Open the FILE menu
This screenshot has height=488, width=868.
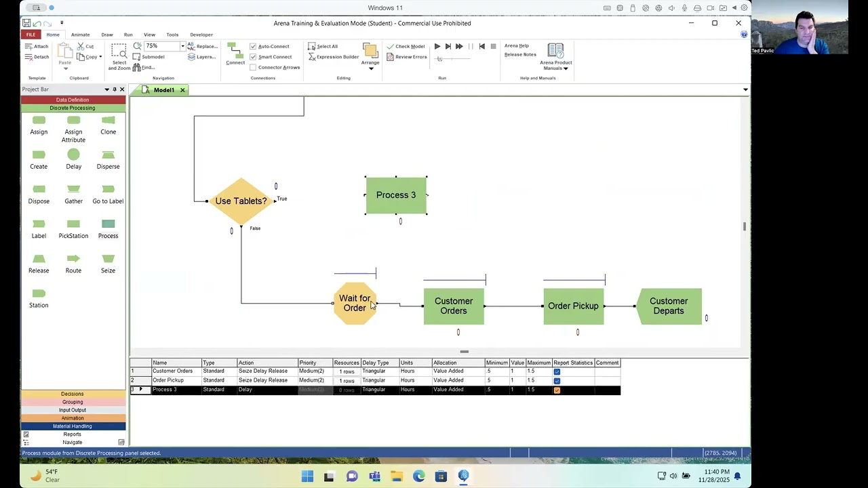point(31,35)
